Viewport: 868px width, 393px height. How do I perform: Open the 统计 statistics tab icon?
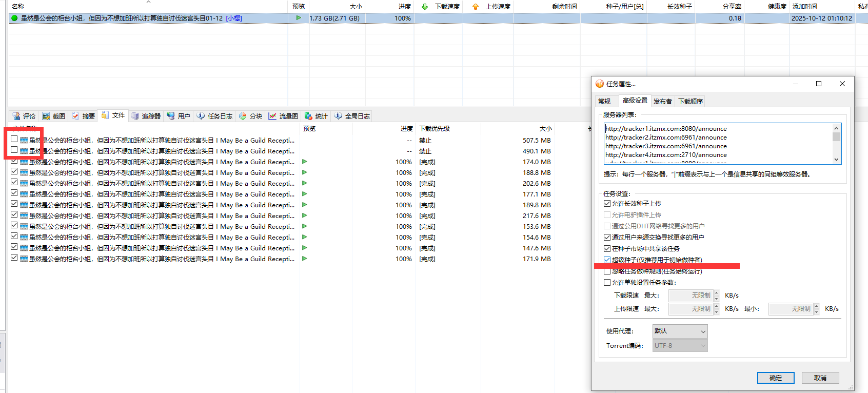[308, 116]
